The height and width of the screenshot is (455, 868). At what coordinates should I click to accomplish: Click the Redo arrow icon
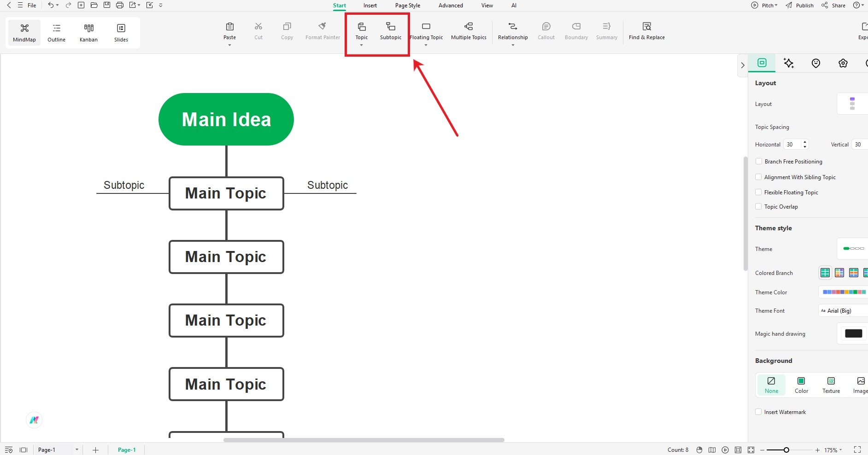coord(68,5)
